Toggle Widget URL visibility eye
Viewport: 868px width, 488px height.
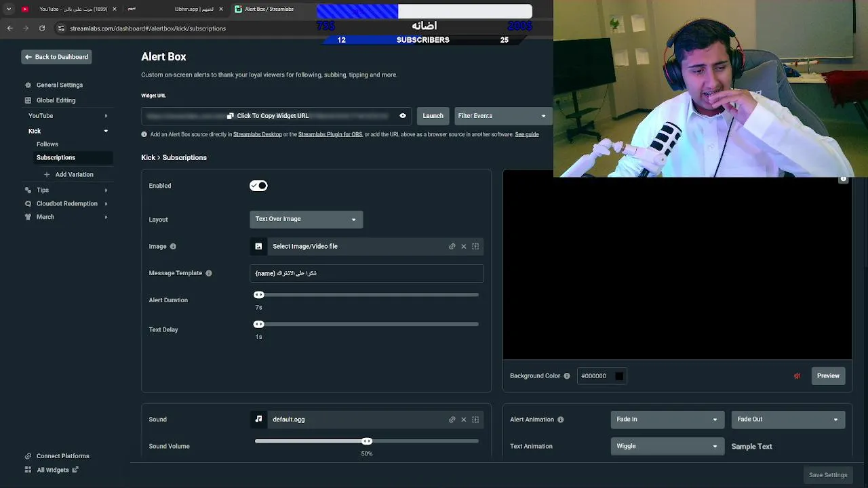(x=403, y=116)
